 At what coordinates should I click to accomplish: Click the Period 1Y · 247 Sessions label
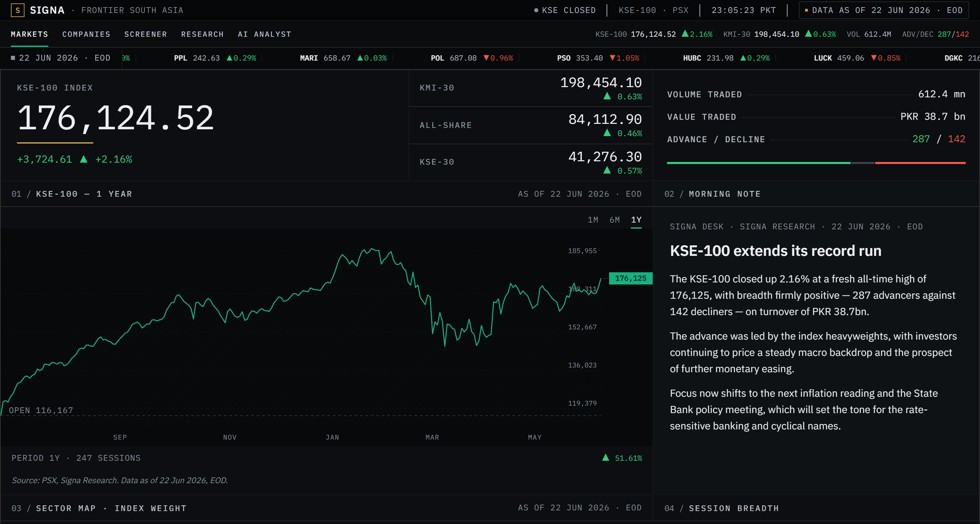[x=76, y=458]
